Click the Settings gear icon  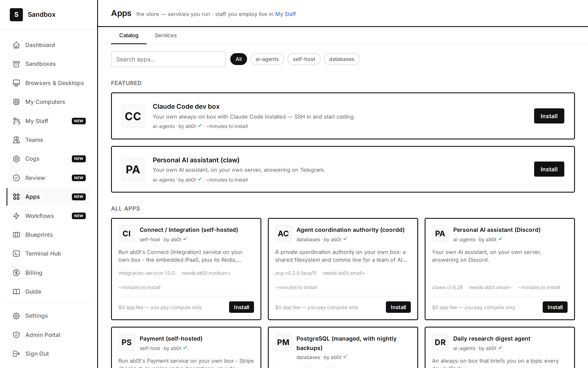point(16,316)
